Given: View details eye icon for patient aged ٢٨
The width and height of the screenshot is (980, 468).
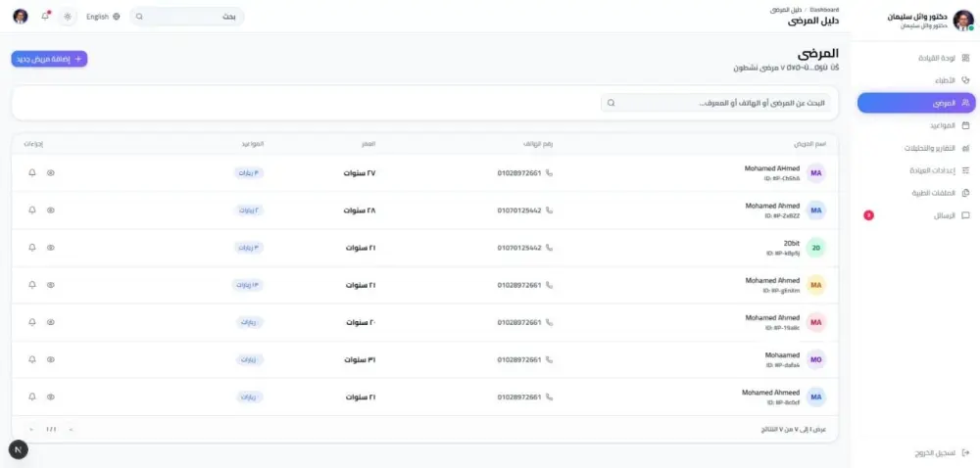Looking at the screenshot, I should [x=51, y=211].
